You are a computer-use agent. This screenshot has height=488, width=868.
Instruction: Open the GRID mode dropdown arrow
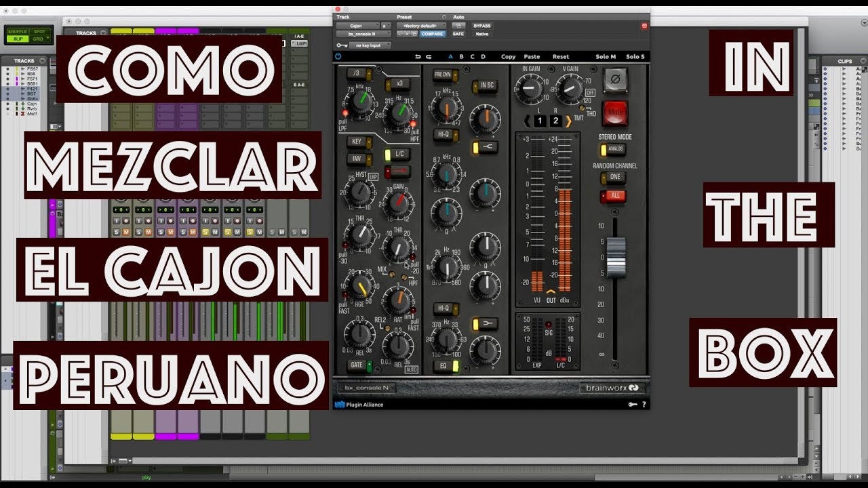click(49, 39)
